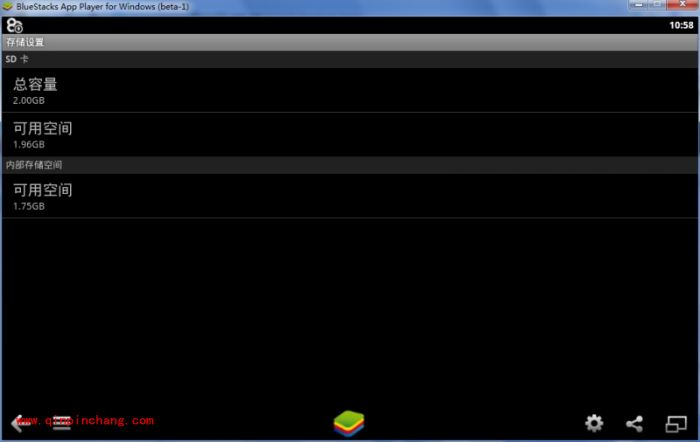Click the notification icon in status bar

pyautogui.click(x=14, y=26)
